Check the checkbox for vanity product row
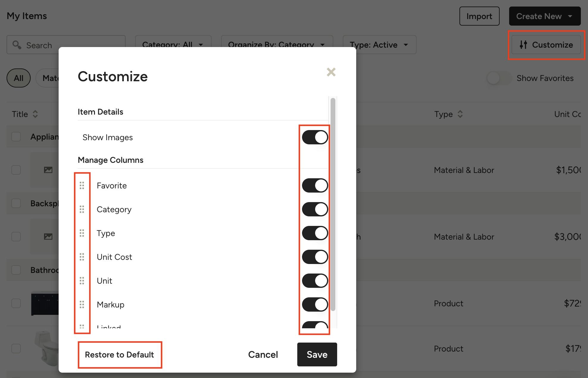The width and height of the screenshot is (588, 378). [x=16, y=303]
